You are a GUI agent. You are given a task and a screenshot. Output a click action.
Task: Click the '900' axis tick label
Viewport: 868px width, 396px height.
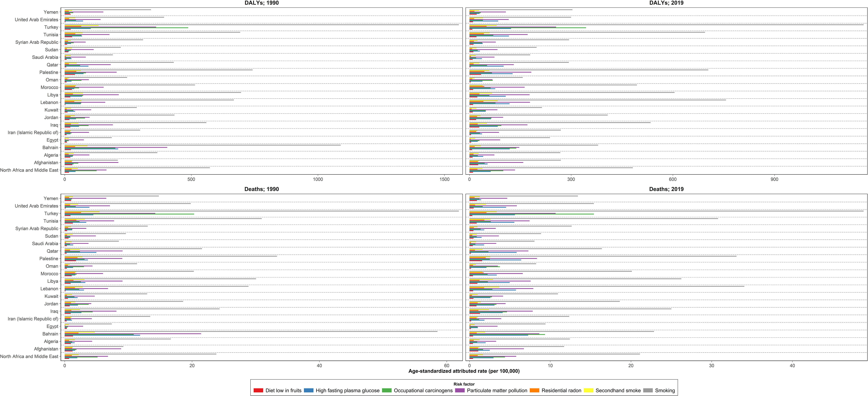774,179
